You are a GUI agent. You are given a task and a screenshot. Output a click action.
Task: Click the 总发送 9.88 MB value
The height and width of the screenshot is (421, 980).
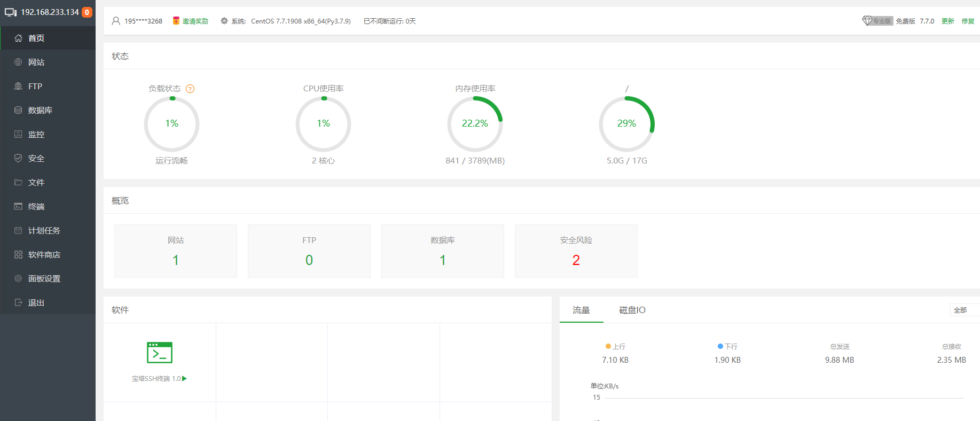tap(840, 360)
